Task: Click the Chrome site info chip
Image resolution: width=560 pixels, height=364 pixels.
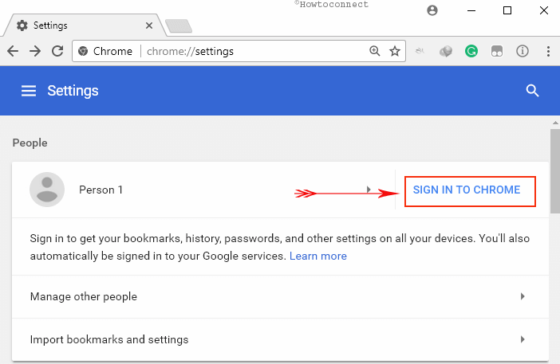Action: (x=105, y=51)
